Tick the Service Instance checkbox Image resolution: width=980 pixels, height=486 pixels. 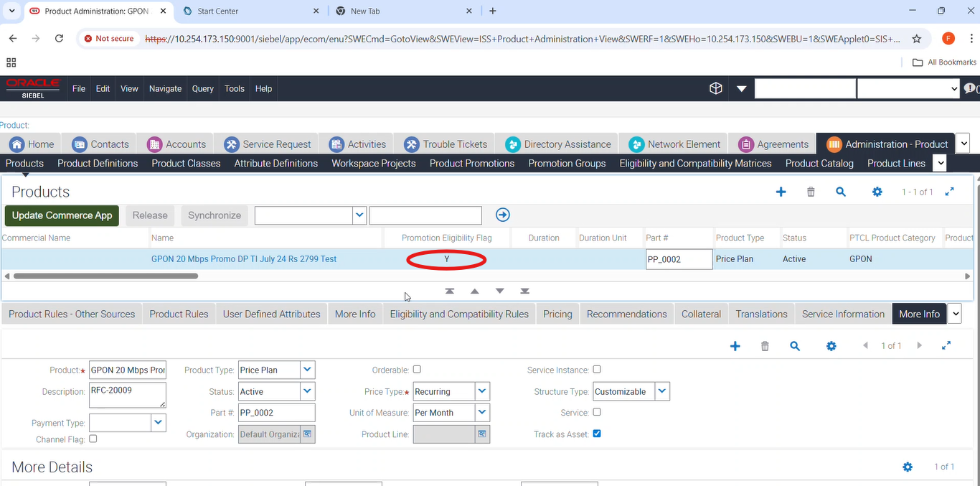point(597,369)
